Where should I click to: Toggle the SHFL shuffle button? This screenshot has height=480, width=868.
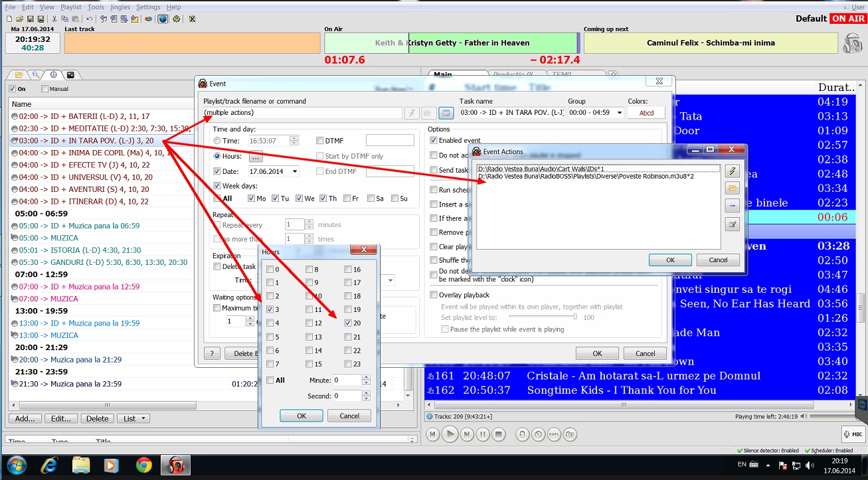coord(555,435)
